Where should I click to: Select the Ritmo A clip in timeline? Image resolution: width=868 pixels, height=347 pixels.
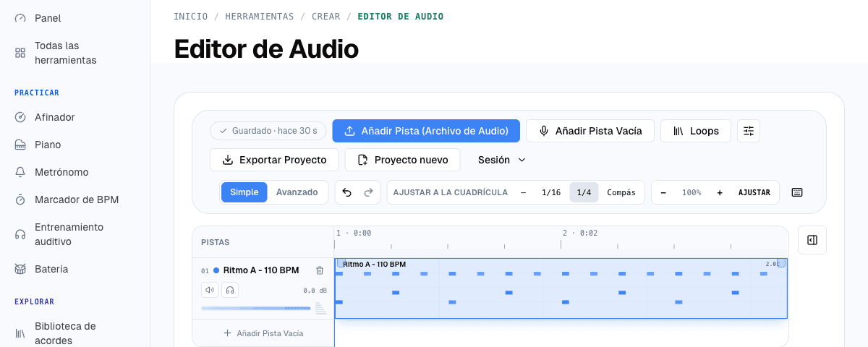click(561, 288)
